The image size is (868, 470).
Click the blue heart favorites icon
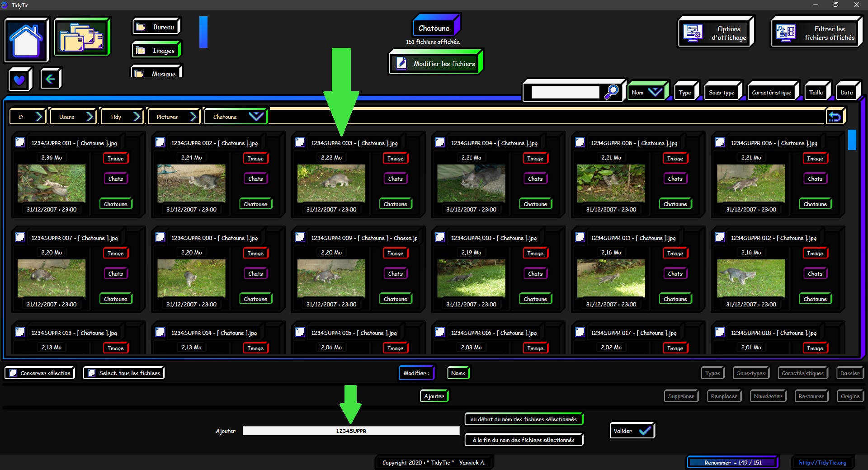point(19,80)
